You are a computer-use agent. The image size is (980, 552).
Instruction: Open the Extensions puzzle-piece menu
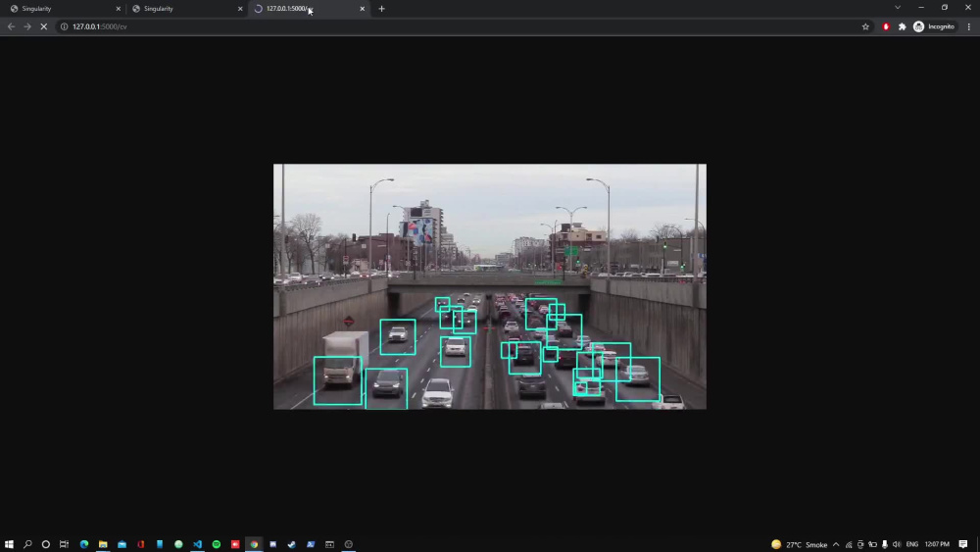point(902,26)
